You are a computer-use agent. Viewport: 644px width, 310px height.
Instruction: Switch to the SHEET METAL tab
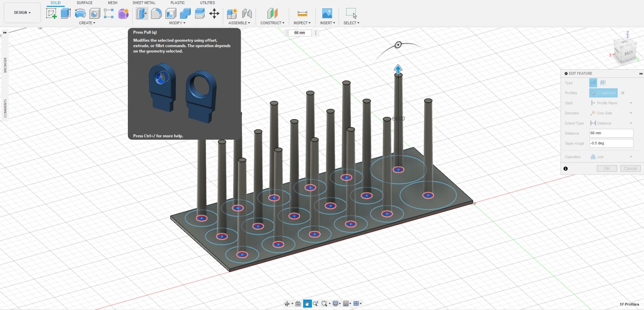coord(144,3)
